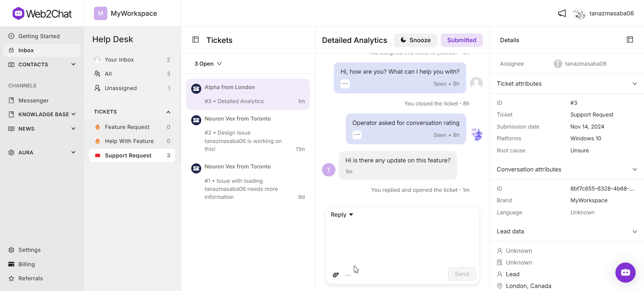Expand the CONTACTS menu

(73, 64)
